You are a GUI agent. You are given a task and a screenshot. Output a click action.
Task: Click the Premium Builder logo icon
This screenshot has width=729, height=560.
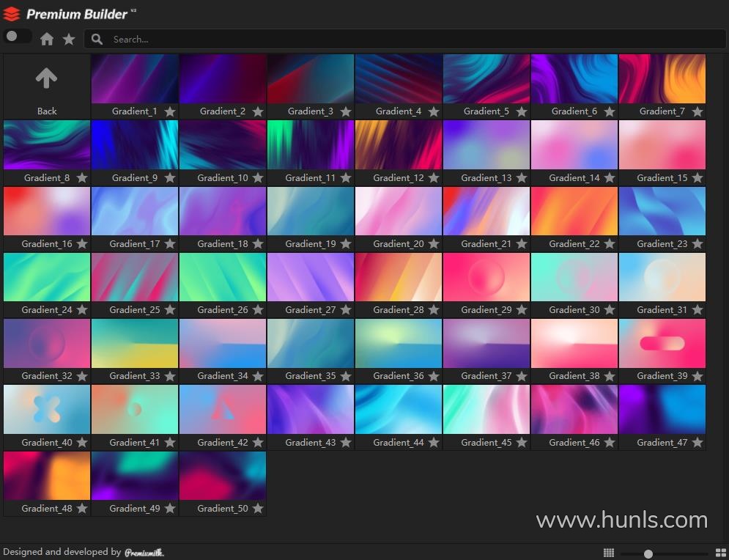pos(12,14)
